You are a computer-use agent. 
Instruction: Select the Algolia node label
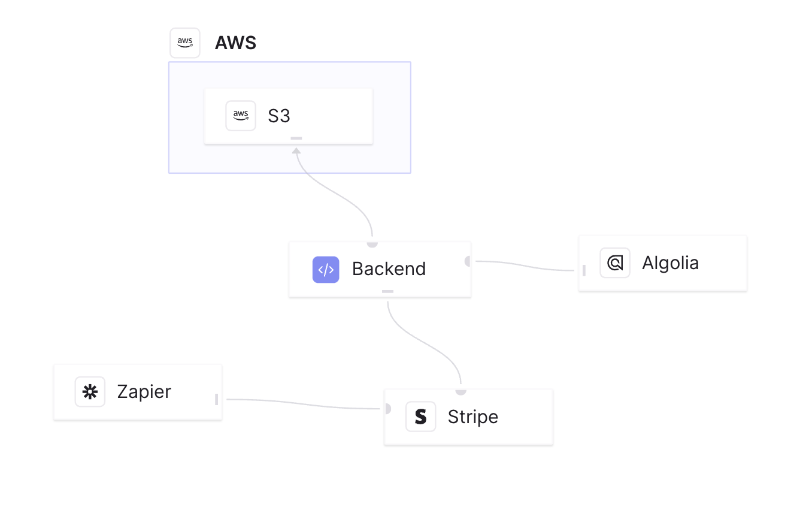(x=671, y=262)
